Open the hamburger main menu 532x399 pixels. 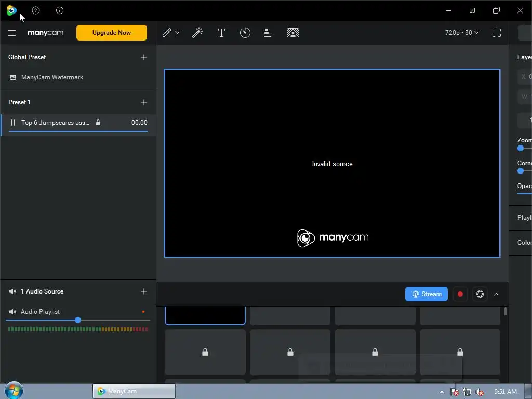coord(12,33)
